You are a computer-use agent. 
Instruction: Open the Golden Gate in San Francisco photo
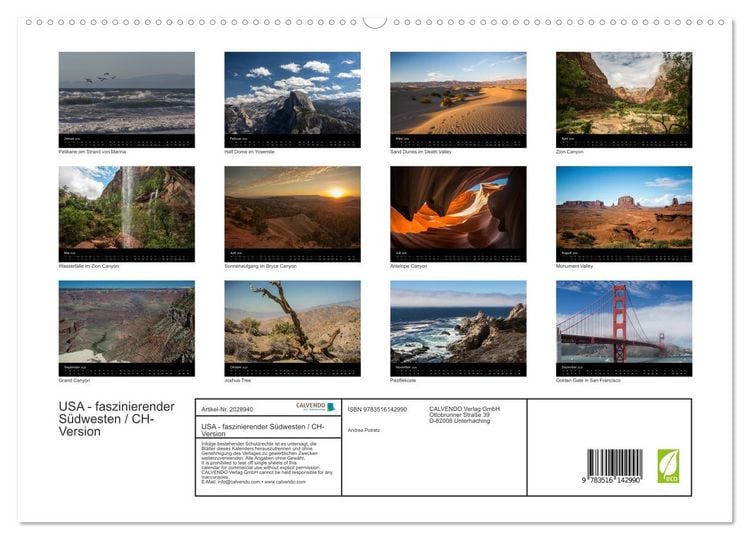(624, 328)
